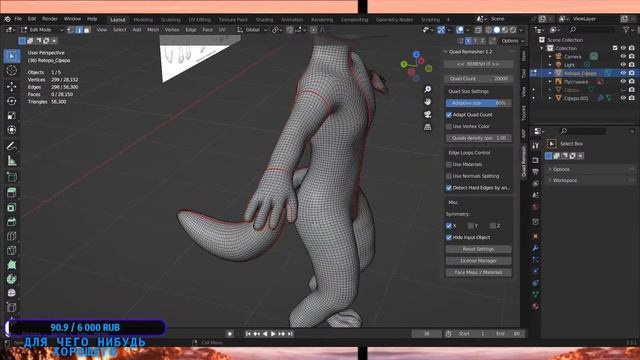Select the Select Box tool in the viewport toolbar
640x360 pixels.
pos(12,56)
